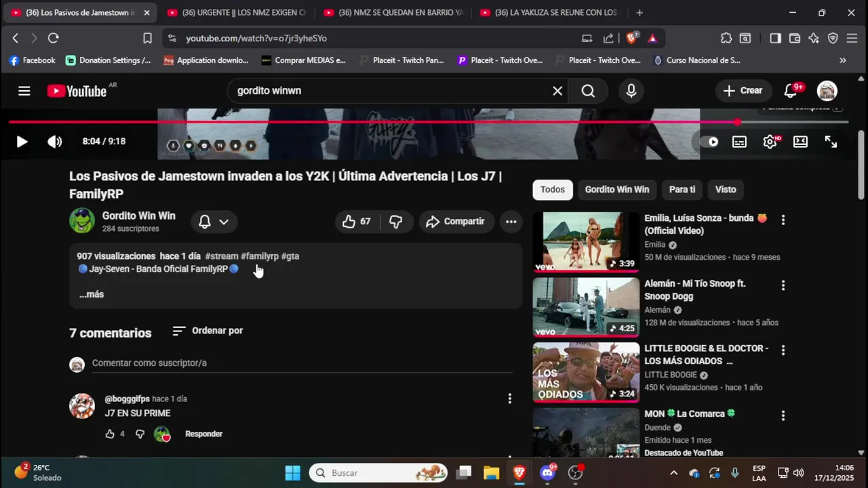This screenshot has height=488, width=868.
Task: Click the Crear button
Action: coord(743,90)
